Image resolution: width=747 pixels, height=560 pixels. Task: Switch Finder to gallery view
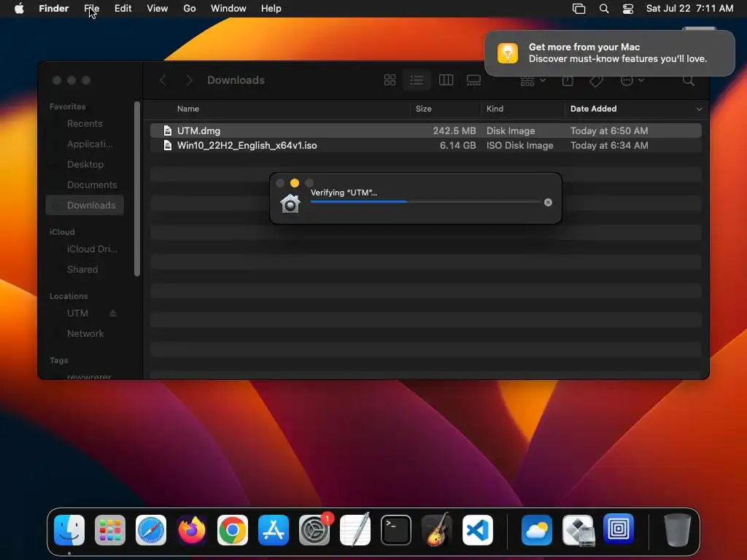[x=473, y=80]
